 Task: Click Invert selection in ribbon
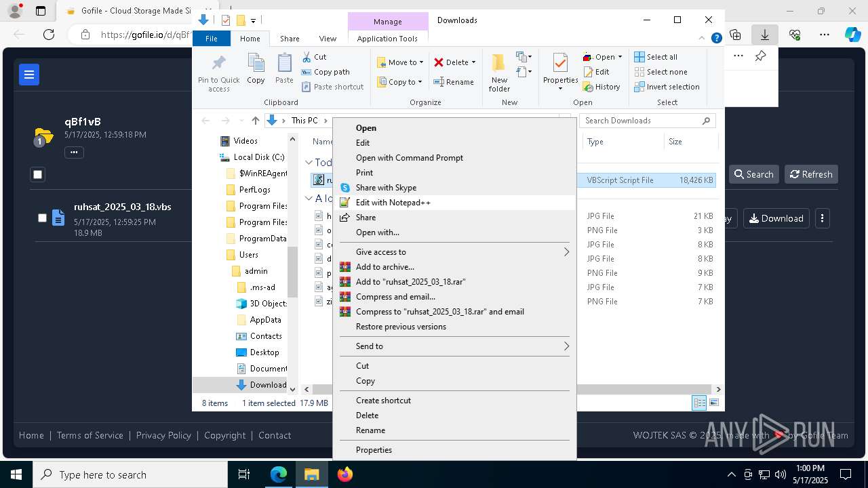(667, 87)
